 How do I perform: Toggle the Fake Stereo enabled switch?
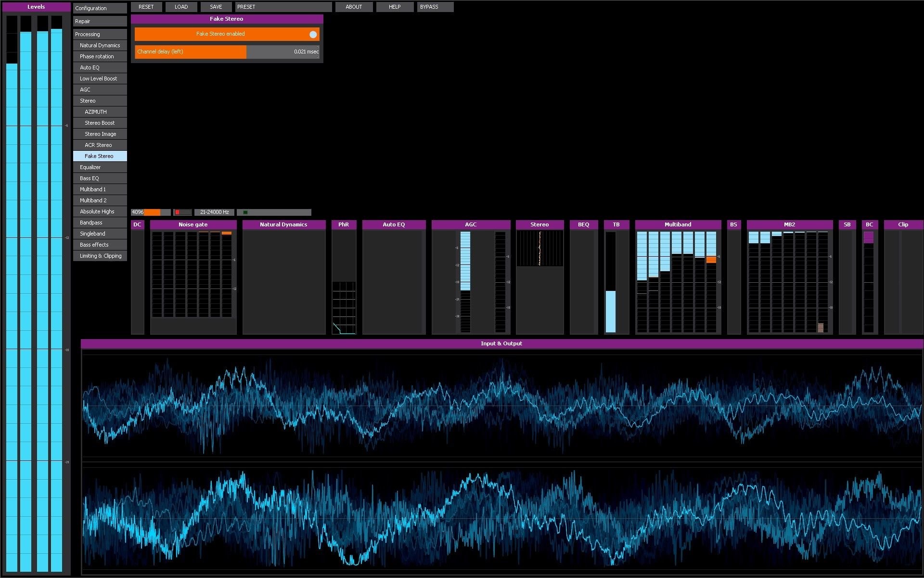pyautogui.click(x=227, y=34)
